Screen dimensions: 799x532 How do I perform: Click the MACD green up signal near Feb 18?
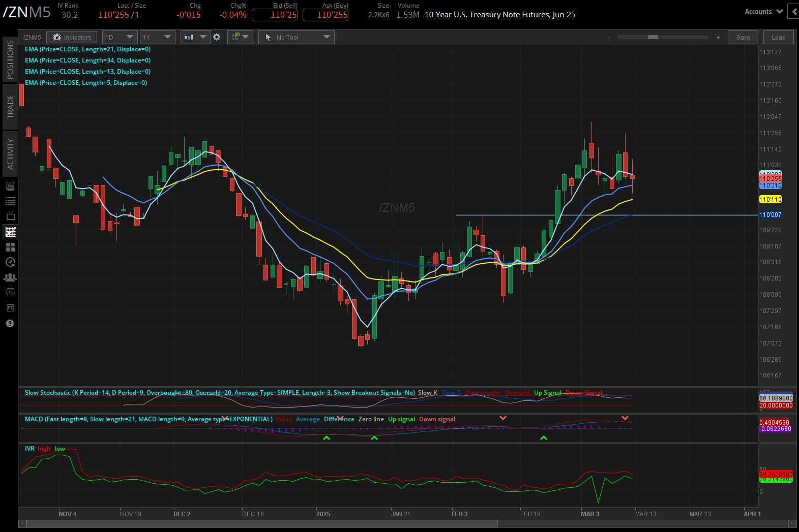(x=544, y=438)
